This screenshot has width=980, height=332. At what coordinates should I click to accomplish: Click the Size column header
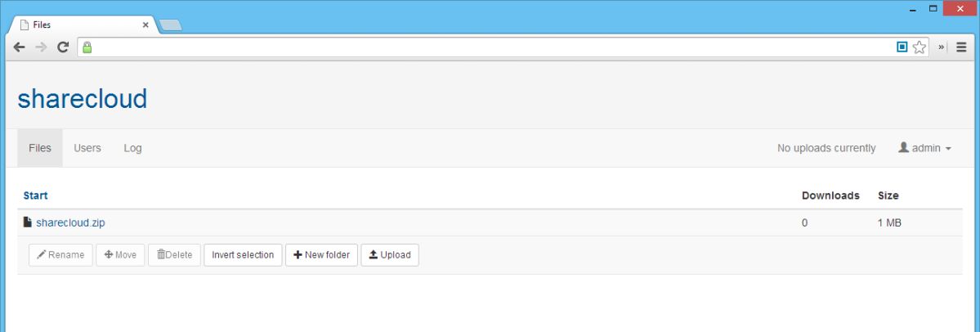(x=888, y=195)
